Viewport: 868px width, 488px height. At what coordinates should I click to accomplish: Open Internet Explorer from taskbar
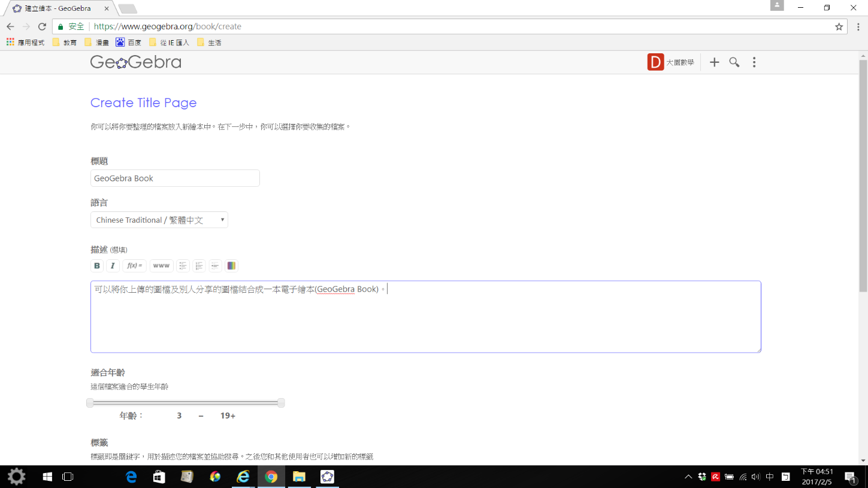pyautogui.click(x=243, y=477)
